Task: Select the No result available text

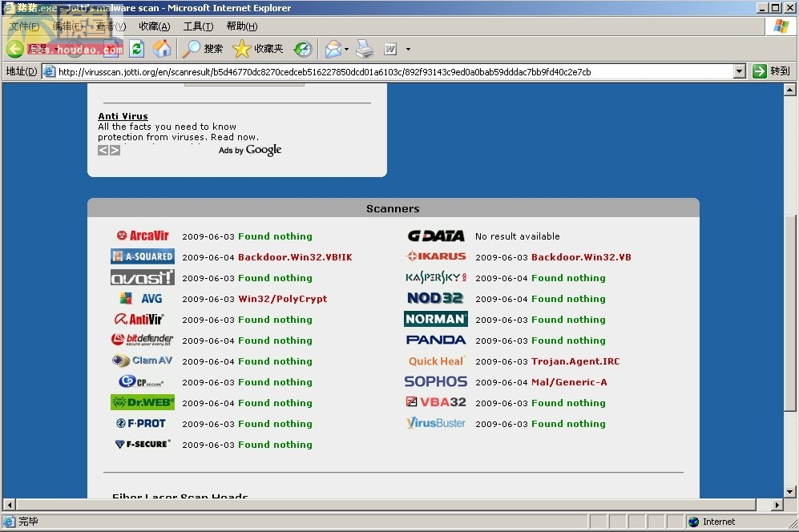Action: 517,236
